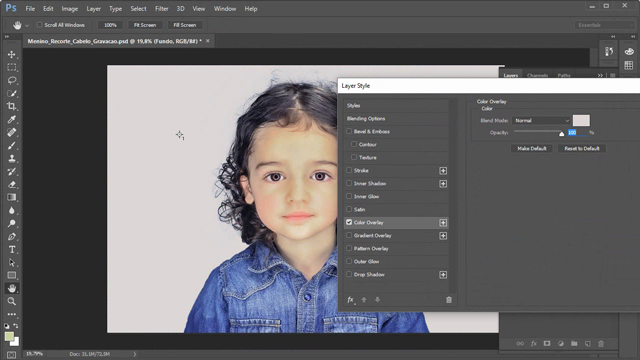Enable the Stroke checkbox
640x360 pixels.
click(x=349, y=170)
